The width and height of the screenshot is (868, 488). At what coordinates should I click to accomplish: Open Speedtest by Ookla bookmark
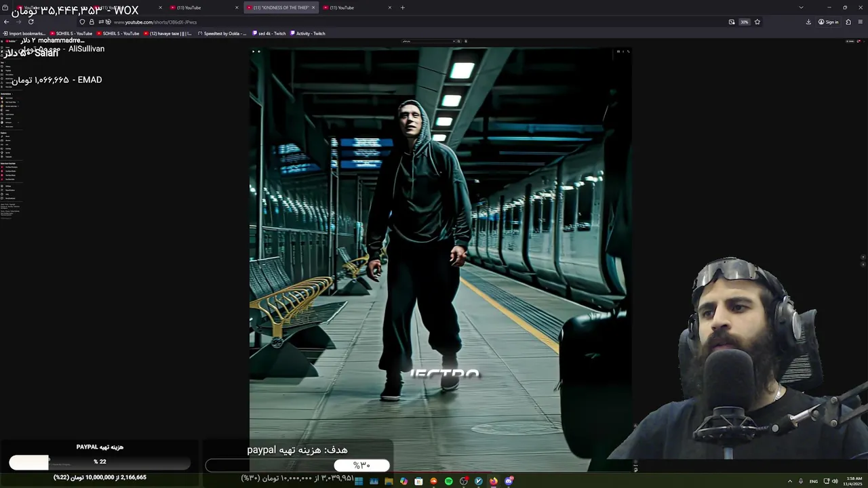pos(222,33)
